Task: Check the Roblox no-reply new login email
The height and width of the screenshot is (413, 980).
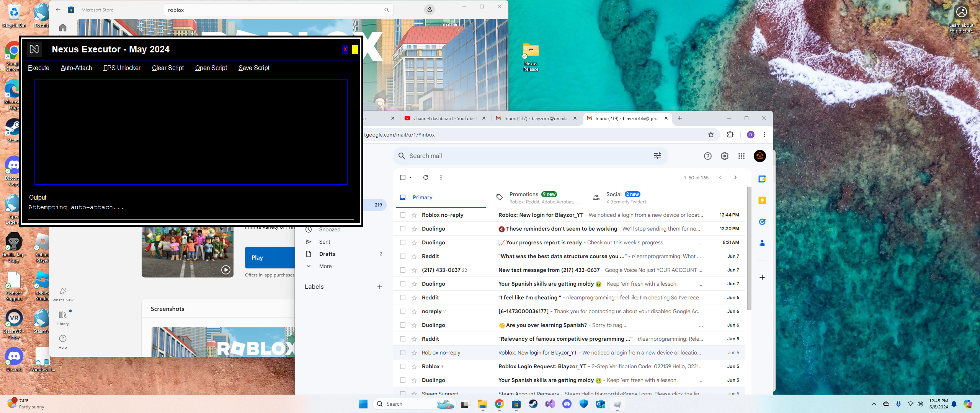Action: tap(402, 215)
